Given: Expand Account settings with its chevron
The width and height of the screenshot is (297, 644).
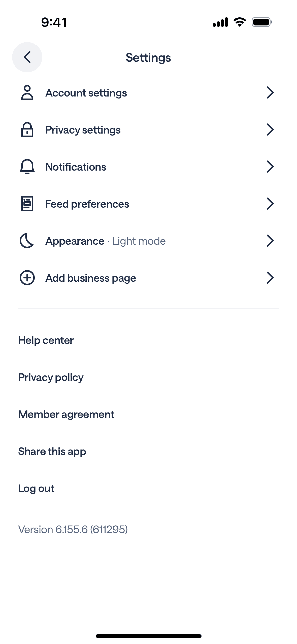Looking at the screenshot, I should 270,93.
